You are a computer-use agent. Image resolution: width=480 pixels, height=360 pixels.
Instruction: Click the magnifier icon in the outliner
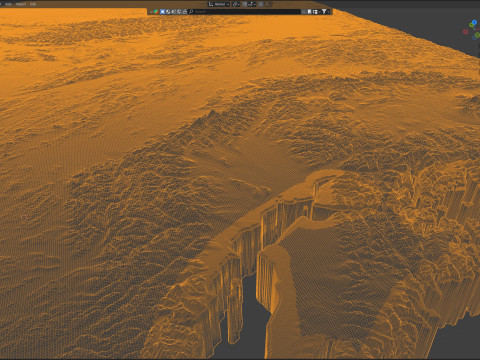click(191, 12)
